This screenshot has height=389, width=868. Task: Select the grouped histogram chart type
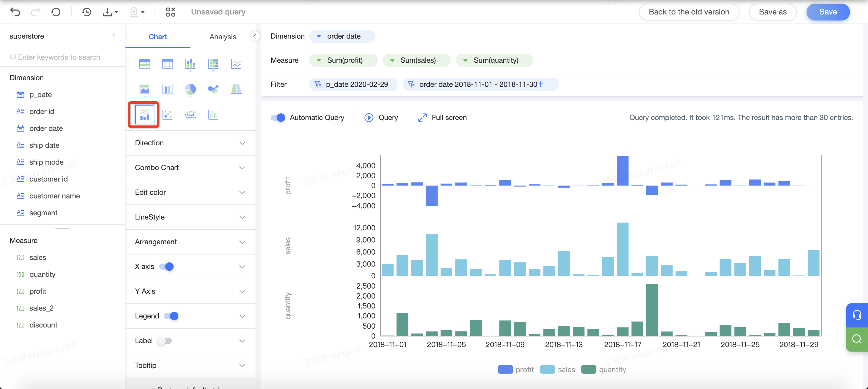[x=213, y=115]
